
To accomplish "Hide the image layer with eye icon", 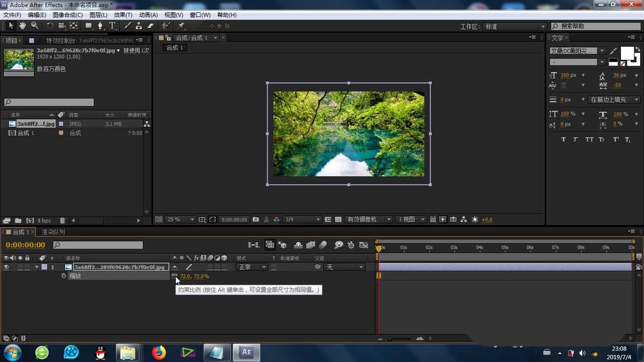I will point(6,267).
